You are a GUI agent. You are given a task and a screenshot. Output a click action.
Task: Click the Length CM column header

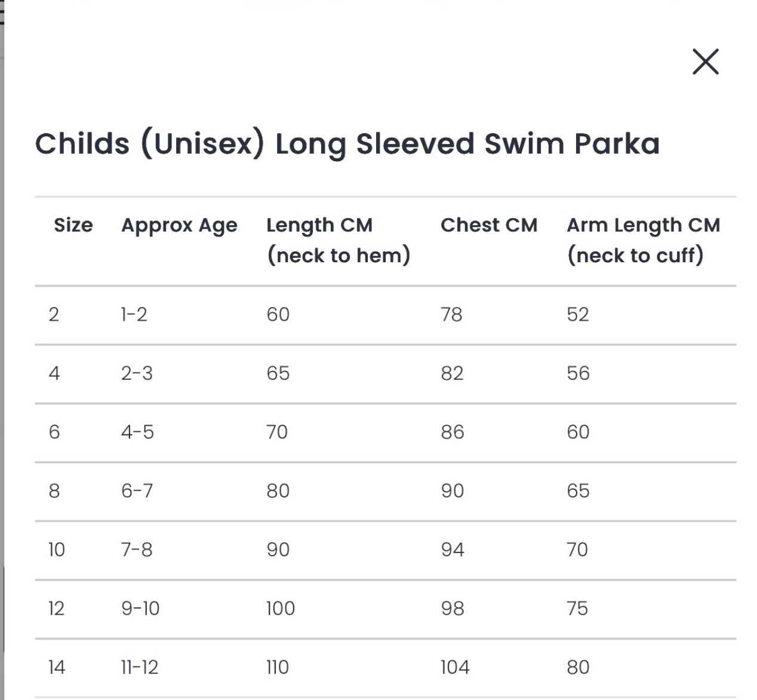338,240
